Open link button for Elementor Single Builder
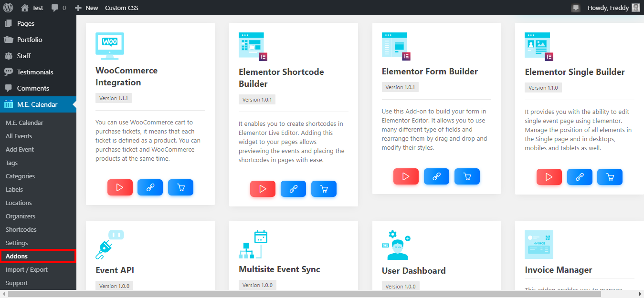This screenshot has width=644, height=298. pos(580,177)
